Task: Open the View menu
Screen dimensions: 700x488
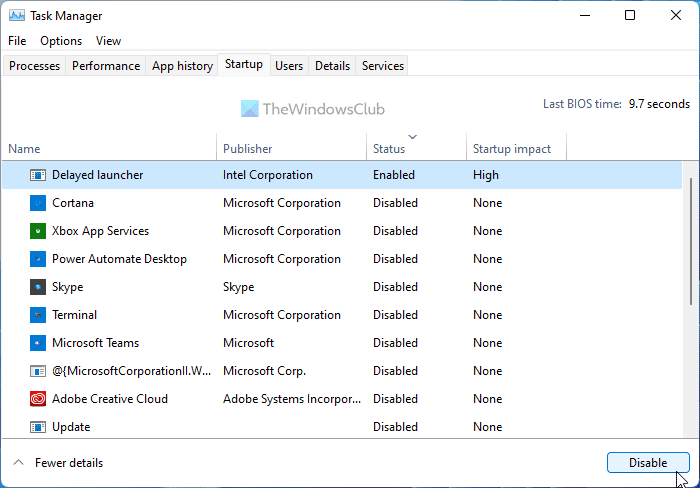Action: [x=108, y=41]
